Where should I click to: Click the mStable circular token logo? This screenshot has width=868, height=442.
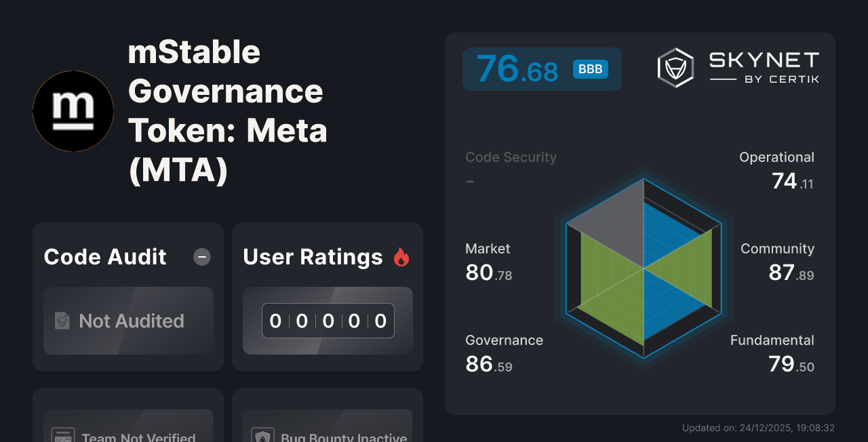click(73, 110)
